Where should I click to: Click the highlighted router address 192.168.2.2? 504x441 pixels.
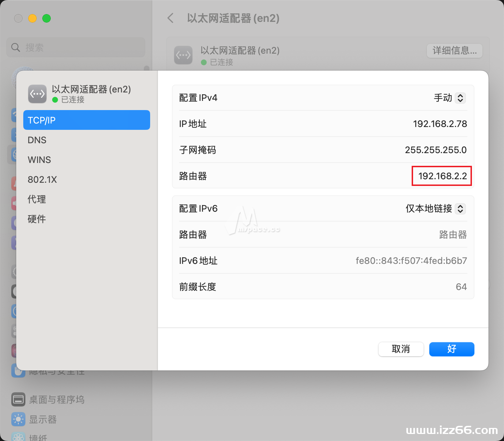(442, 176)
